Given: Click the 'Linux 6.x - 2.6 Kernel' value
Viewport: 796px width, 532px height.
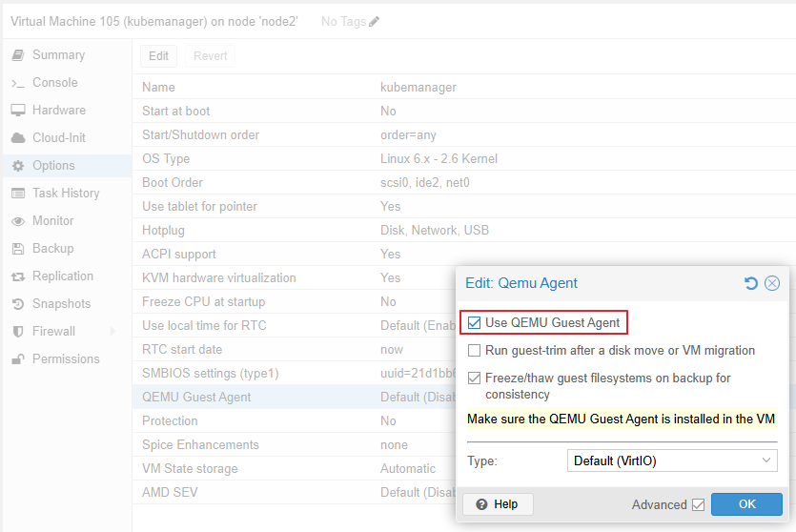Looking at the screenshot, I should (439, 158).
